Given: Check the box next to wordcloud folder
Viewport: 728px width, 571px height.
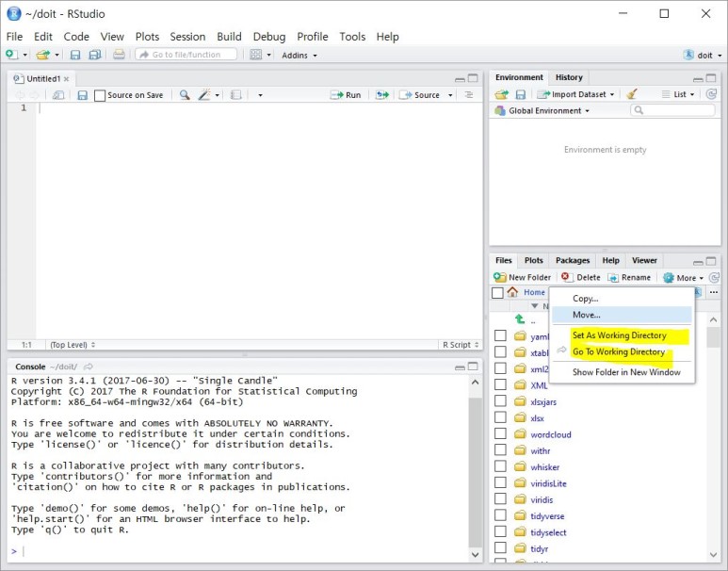Looking at the screenshot, I should coord(500,433).
